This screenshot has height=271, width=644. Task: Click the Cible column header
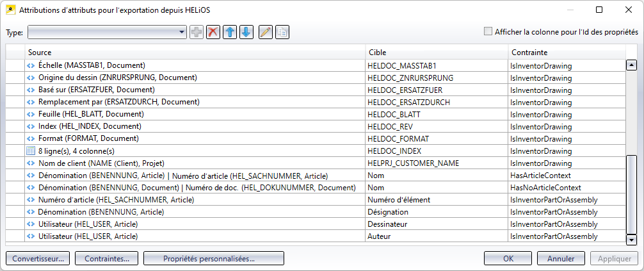(x=437, y=53)
